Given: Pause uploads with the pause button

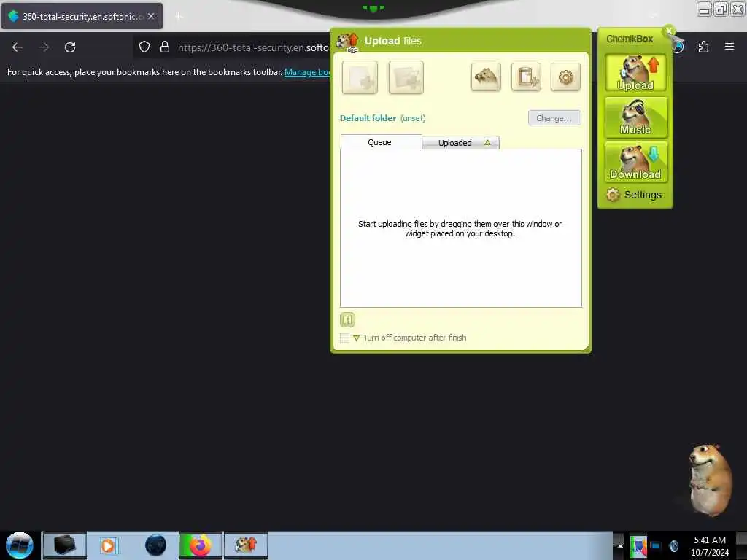Looking at the screenshot, I should (x=347, y=319).
